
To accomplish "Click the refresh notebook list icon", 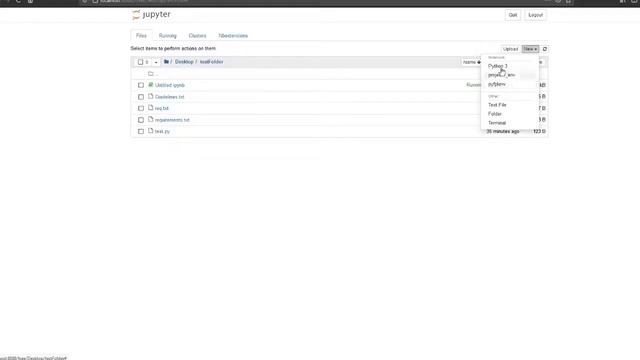I will coord(544,49).
